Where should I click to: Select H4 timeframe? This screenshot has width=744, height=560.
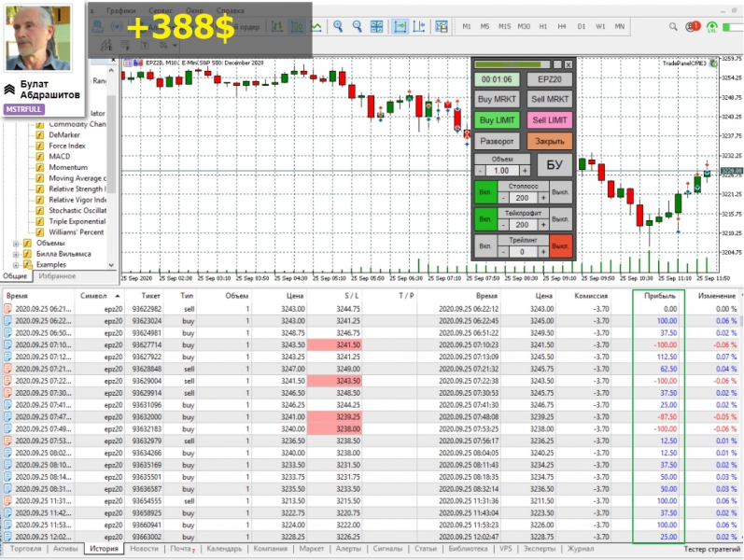pos(562,26)
